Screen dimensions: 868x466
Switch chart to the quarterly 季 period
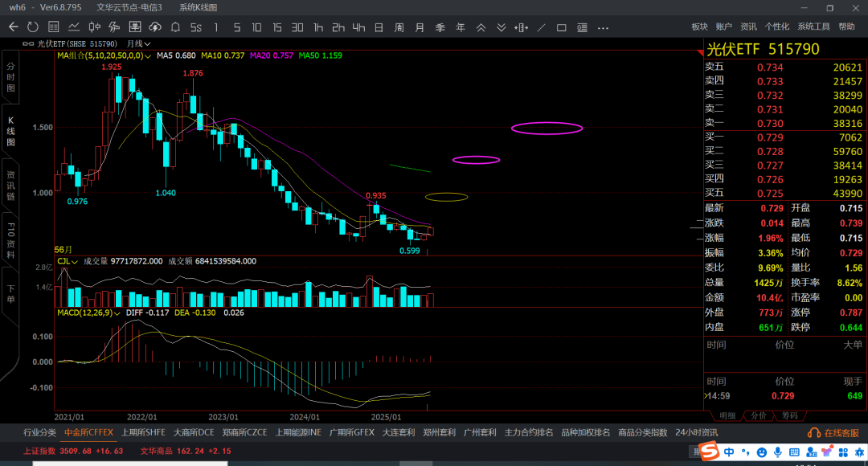(440, 27)
